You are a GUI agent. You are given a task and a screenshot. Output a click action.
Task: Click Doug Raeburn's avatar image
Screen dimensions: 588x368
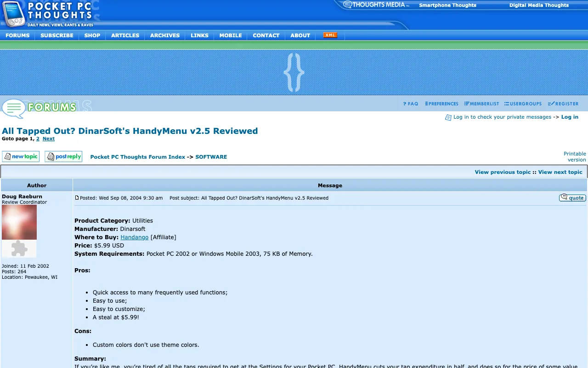(19, 222)
